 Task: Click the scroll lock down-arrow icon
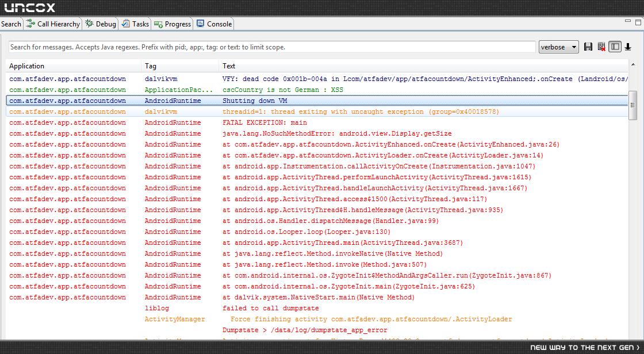(628, 47)
